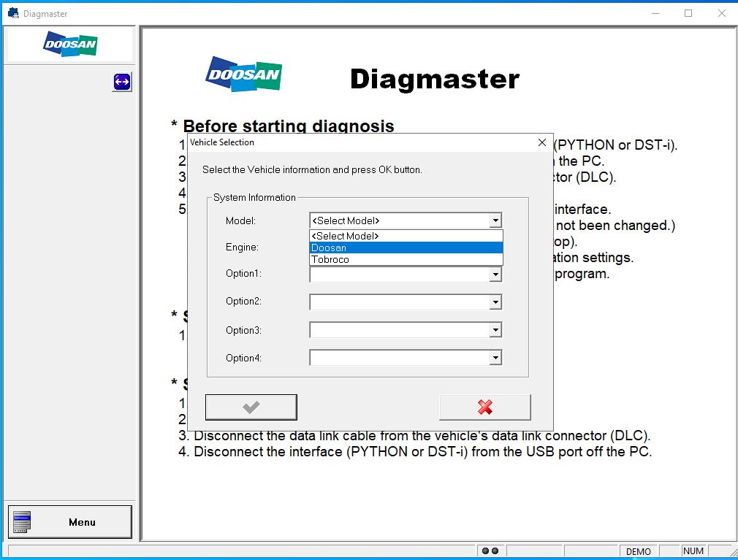Click the 'Option3:' label
This screenshot has height=560, width=738.
click(x=243, y=330)
